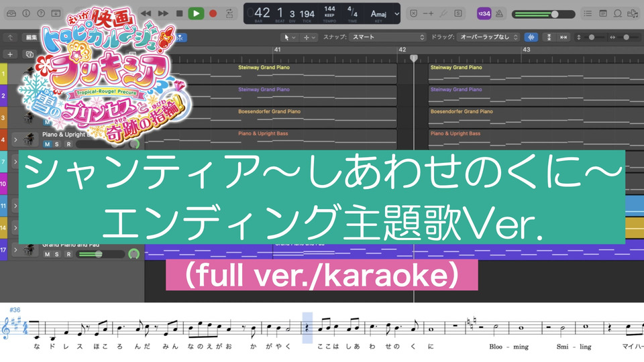Open the Loop Browser icon
This screenshot has height=362, width=644.
[617, 13]
